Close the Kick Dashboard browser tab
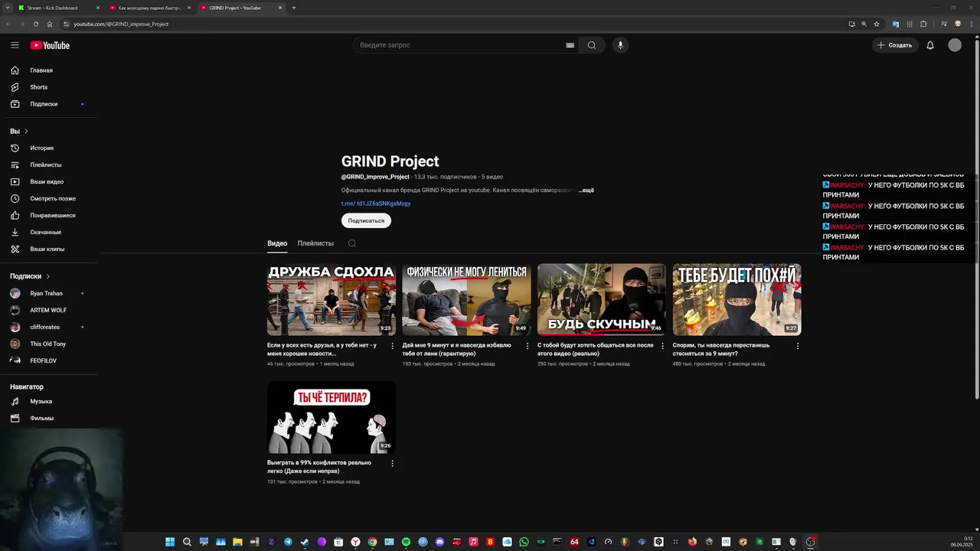 pyautogui.click(x=98, y=8)
